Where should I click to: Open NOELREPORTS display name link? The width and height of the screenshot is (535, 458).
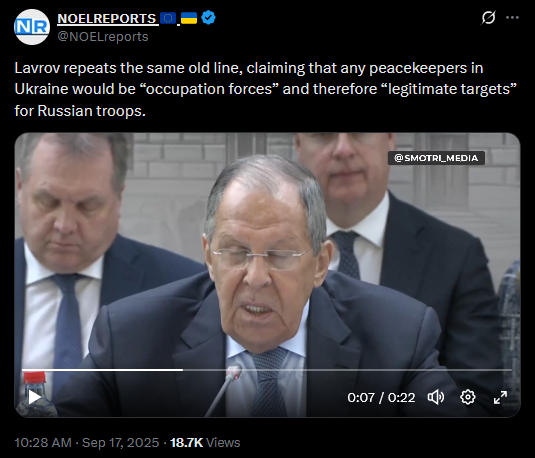(106, 18)
